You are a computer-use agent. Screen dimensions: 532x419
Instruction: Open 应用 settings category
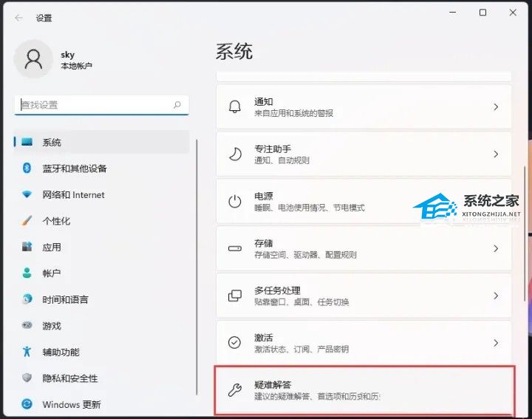click(101, 247)
